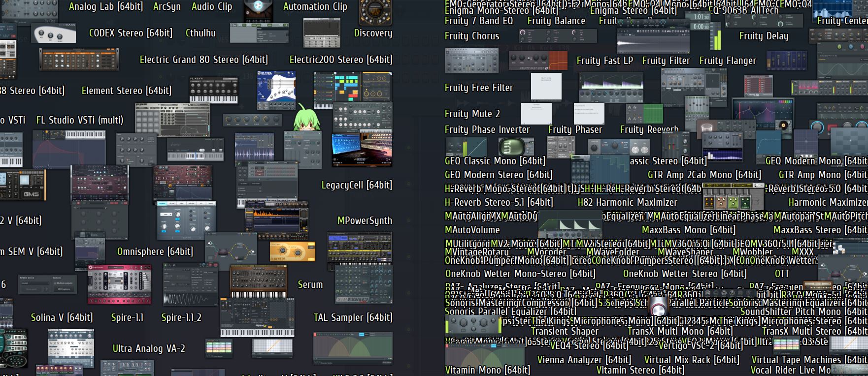868x376 pixels.
Task: Add the Fruity Mute 2 effect
Action: [x=472, y=114]
